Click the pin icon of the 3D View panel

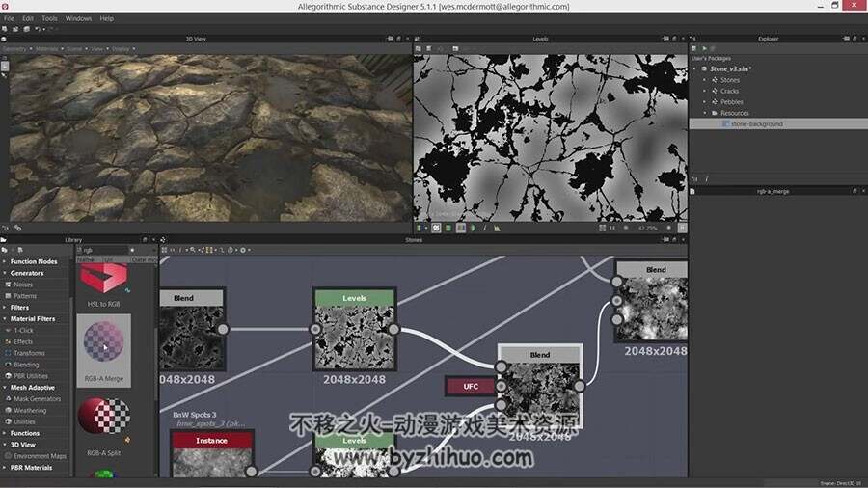(x=391, y=39)
